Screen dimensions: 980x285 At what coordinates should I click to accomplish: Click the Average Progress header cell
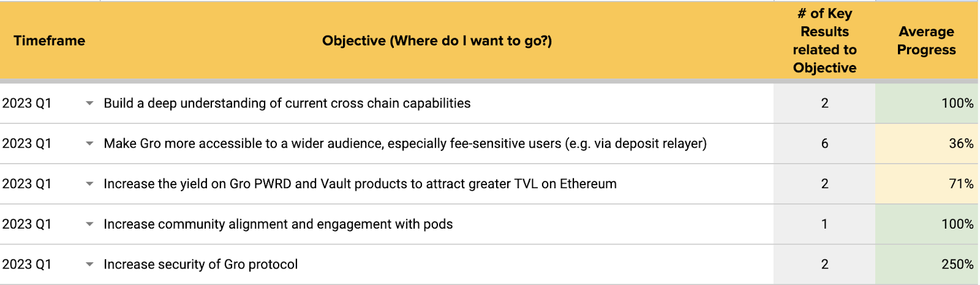tap(926, 40)
